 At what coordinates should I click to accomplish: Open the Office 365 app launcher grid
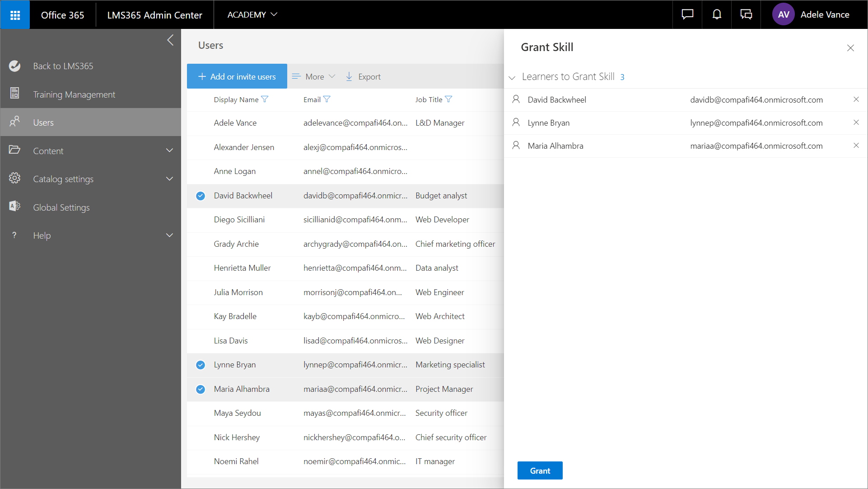tap(15, 15)
